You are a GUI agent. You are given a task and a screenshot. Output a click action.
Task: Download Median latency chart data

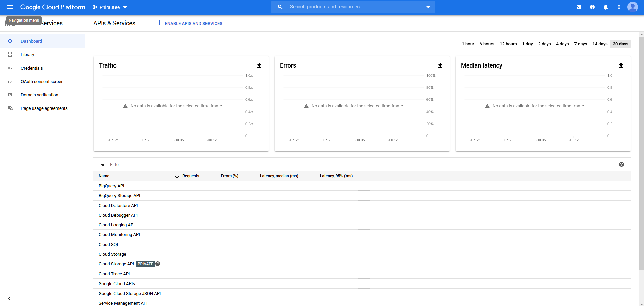(x=621, y=65)
